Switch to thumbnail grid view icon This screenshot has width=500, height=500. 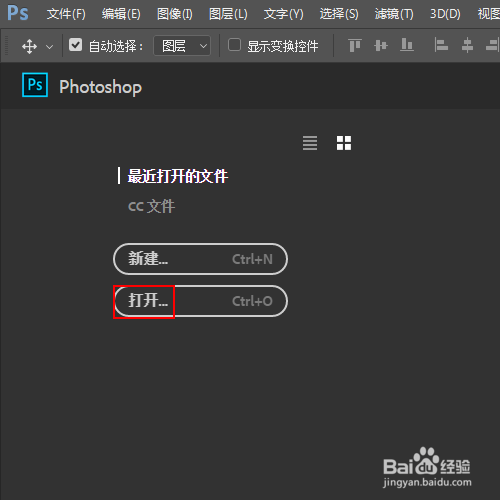(x=344, y=143)
